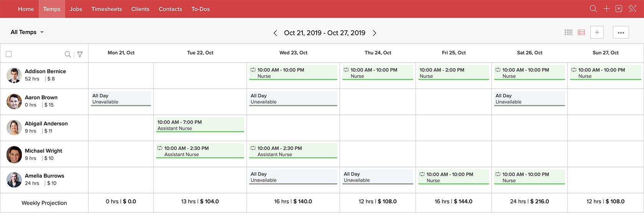
Task: Go to the previous week arrow
Action: 275,33
